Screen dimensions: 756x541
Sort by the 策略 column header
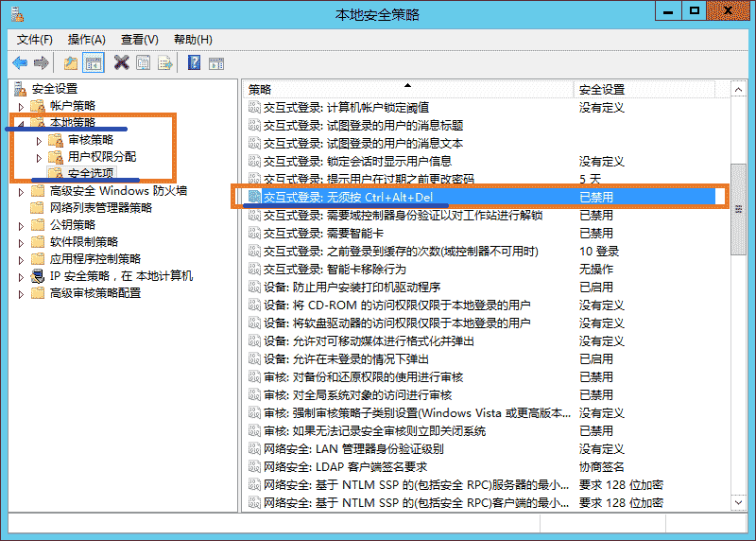pos(408,89)
